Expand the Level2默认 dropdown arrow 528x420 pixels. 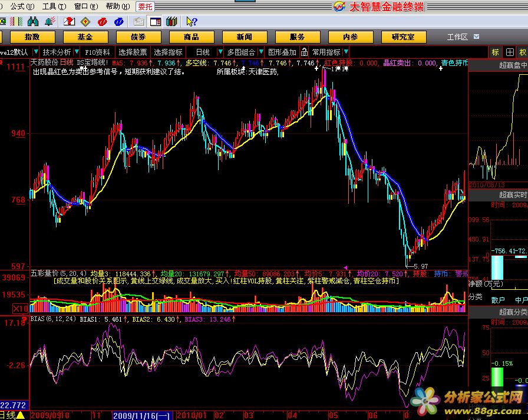(36, 52)
